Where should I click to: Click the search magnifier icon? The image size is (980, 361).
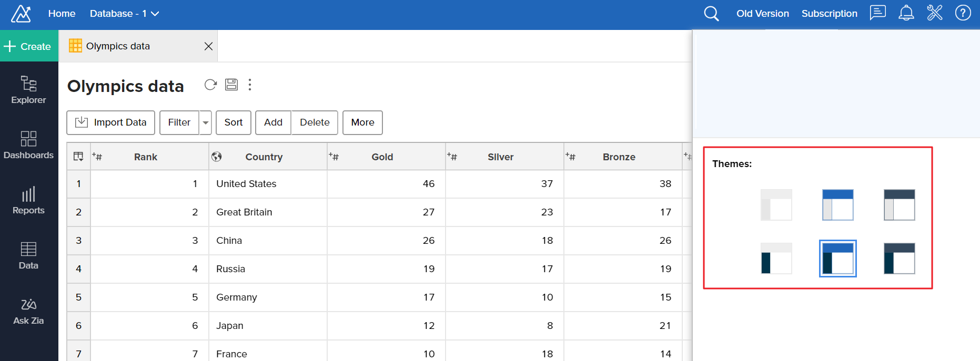pos(711,14)
